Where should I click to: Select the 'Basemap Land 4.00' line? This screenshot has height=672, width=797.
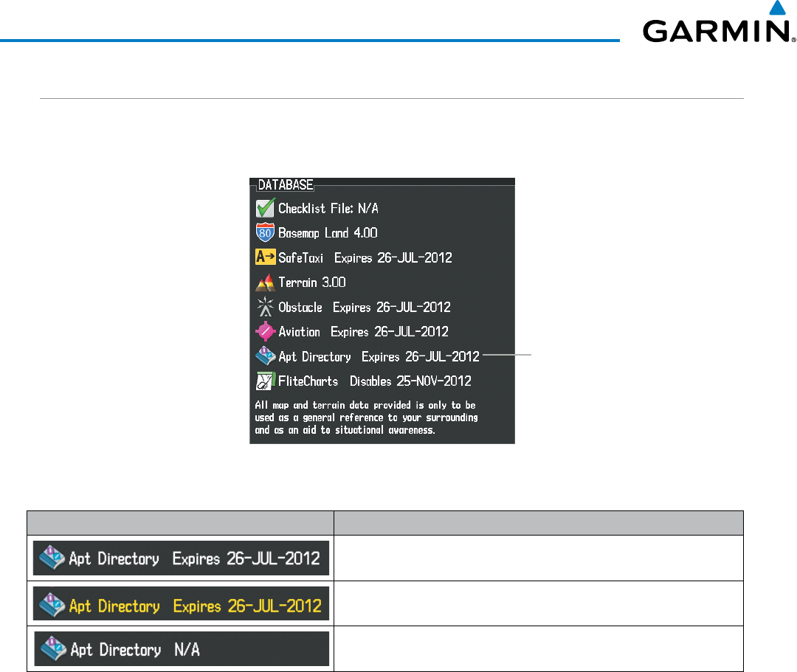(x=328, y=232)
